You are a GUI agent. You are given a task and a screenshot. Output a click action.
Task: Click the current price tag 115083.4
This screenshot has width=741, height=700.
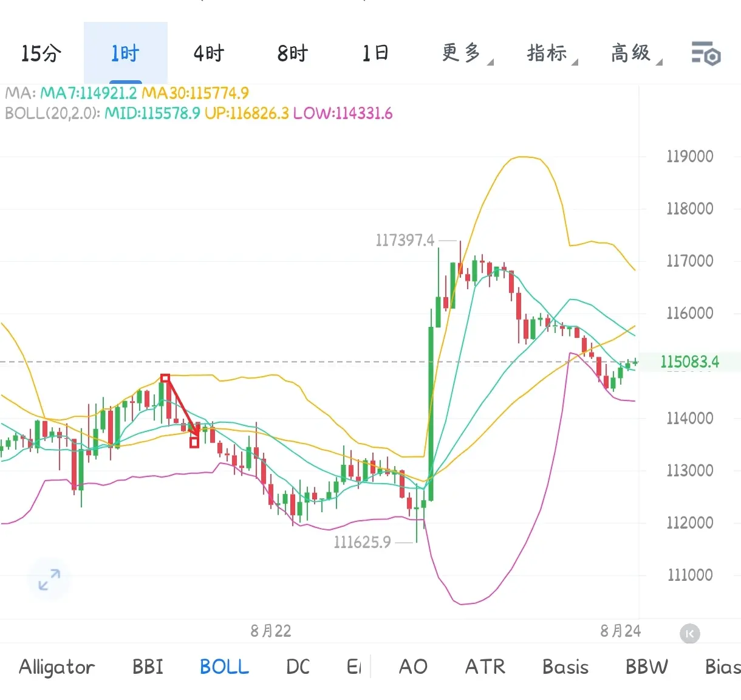point(690,362)
